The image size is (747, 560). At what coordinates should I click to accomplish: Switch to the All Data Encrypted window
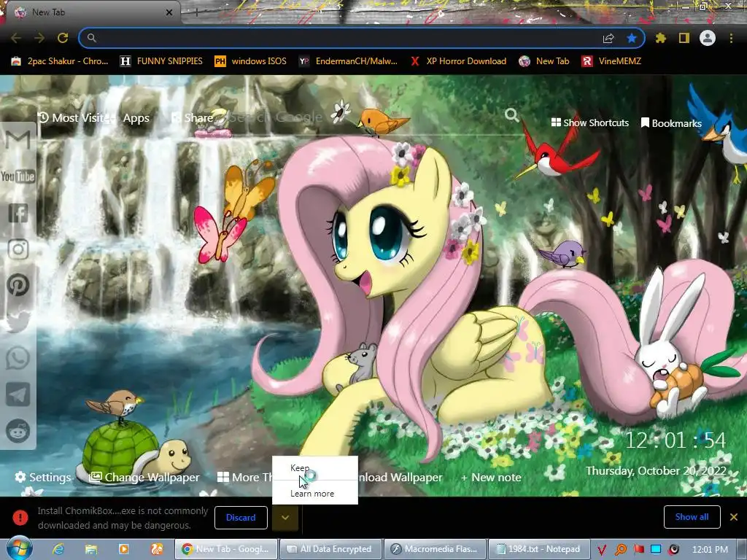click(331, 549)
